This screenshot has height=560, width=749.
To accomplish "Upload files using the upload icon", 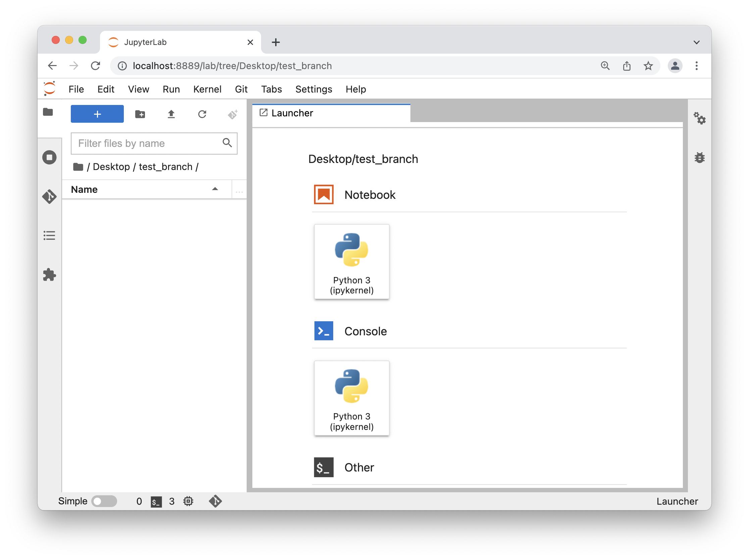I will click(171, 114).
